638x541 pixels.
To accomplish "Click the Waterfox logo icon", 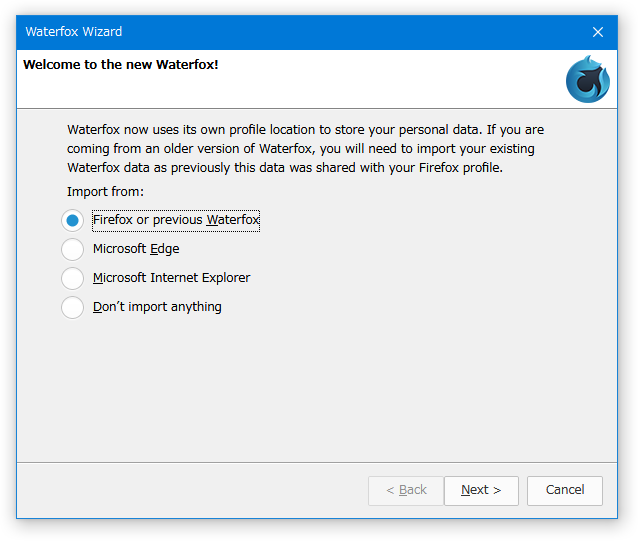I will click(588, 79).
